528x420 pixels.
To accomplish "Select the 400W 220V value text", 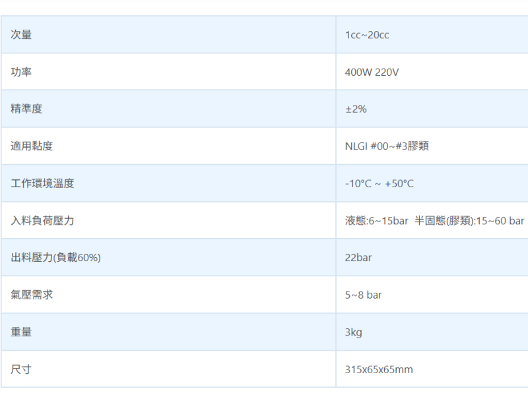I will coord(372,72).
